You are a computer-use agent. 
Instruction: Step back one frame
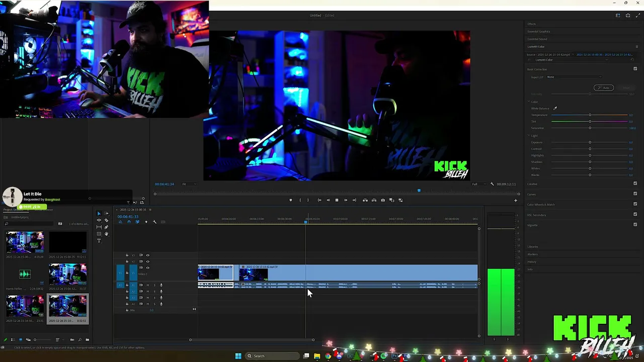328,200
